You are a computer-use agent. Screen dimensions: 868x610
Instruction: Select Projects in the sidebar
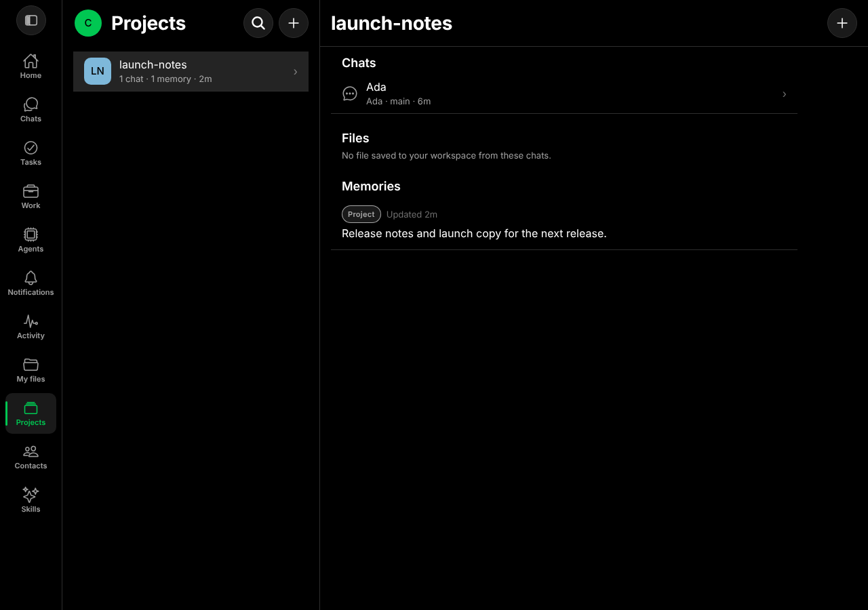[31, 413]
